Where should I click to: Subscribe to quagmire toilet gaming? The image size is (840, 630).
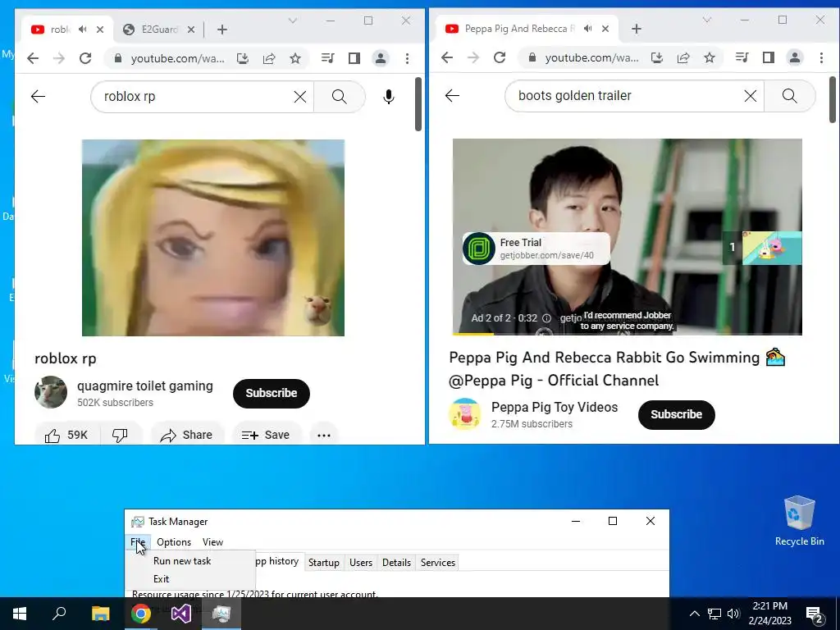pos(272,393)
